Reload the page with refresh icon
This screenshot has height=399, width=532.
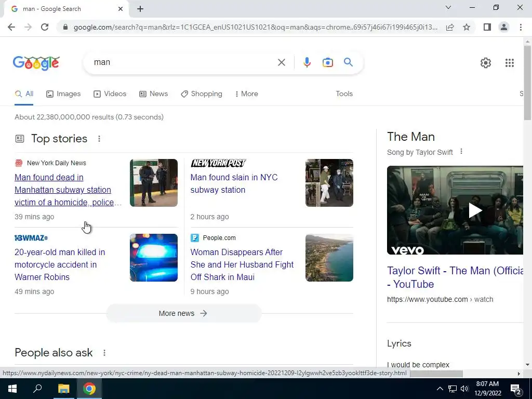[x=45, y=27]
